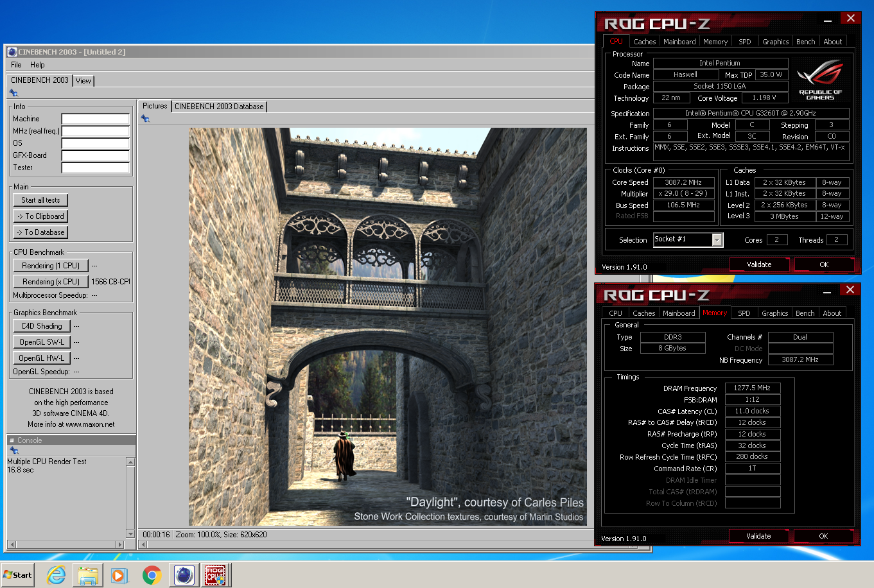
Task: Open Memory tab in top CPU-Z window
Action: [715, 42]
